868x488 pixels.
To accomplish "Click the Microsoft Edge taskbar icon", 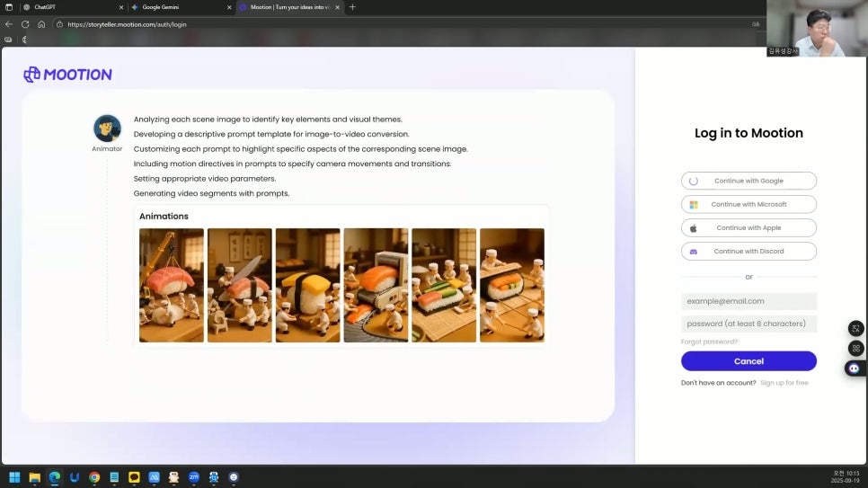I will (55, 477).
